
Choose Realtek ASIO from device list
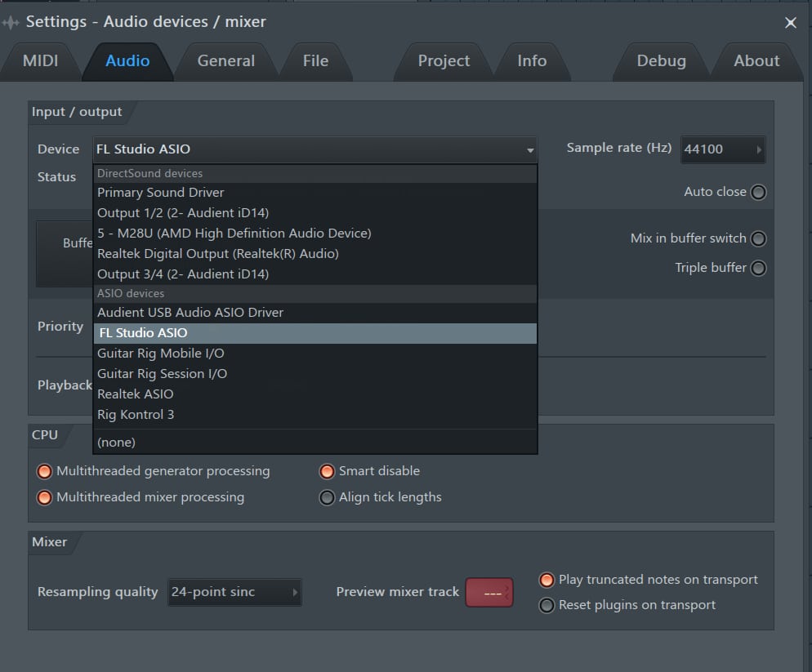(136, 394)
